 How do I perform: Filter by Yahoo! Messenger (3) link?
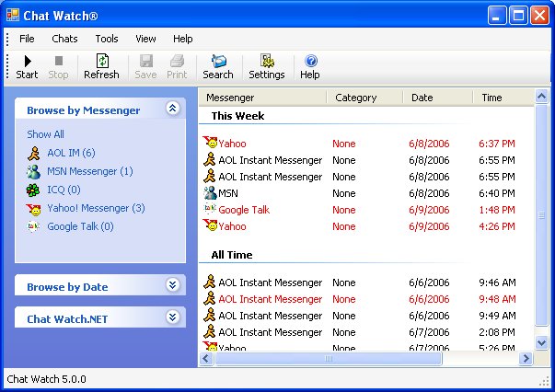(96, 208)
